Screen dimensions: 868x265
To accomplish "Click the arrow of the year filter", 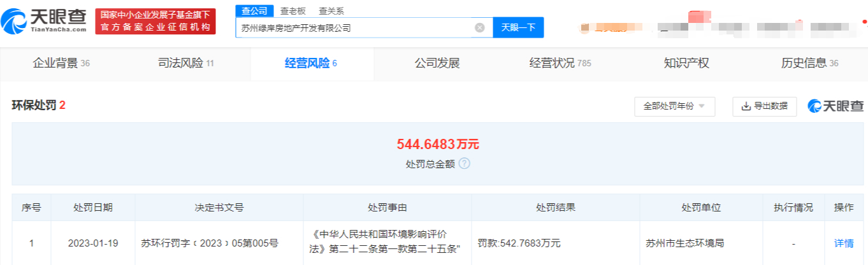I will coord(702,106).
